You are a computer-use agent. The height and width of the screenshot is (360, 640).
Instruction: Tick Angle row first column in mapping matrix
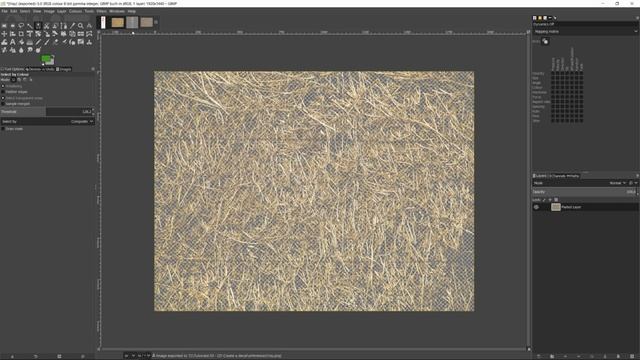[553, 83]
